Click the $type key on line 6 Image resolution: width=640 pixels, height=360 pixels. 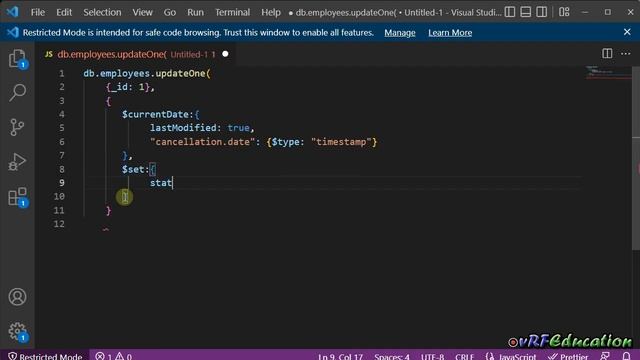pos(285,142)
